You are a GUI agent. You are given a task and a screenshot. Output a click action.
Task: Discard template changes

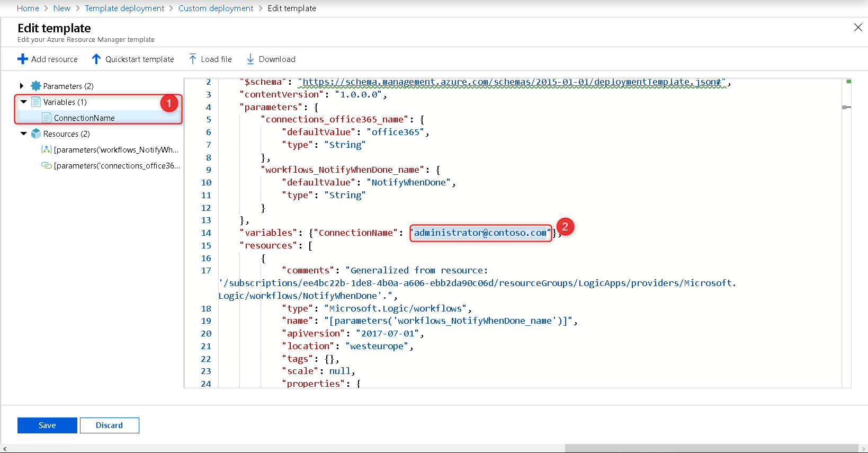pyautogui.click(x=109, y=425)
